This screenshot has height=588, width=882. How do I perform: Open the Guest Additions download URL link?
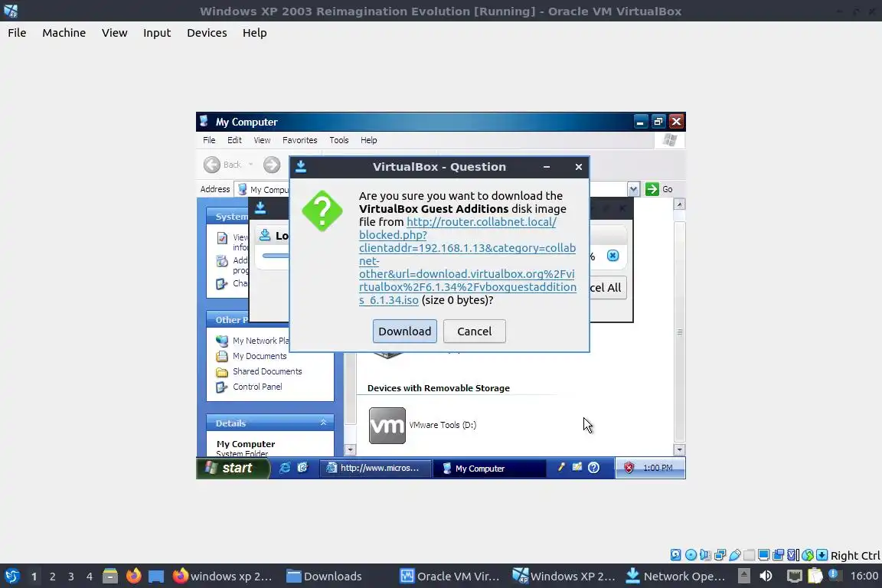[468, 260]
